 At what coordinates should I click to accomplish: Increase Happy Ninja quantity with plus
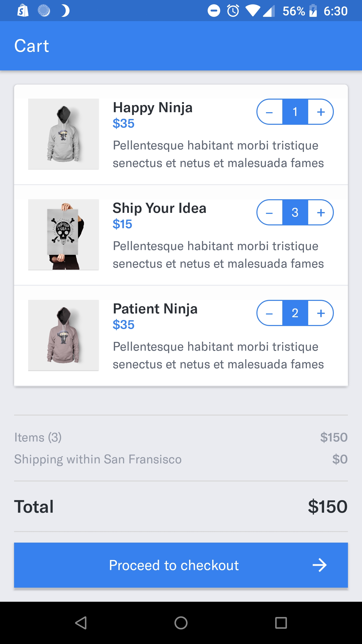click(x=321, y=112)
